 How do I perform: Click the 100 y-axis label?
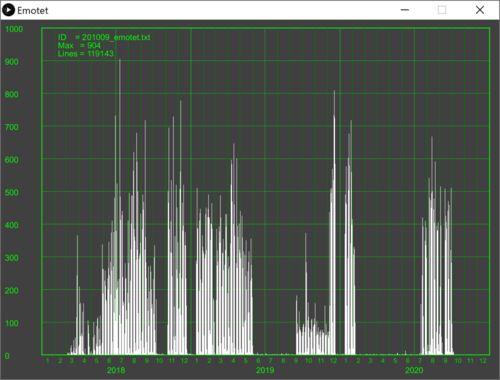coord(11,323)
